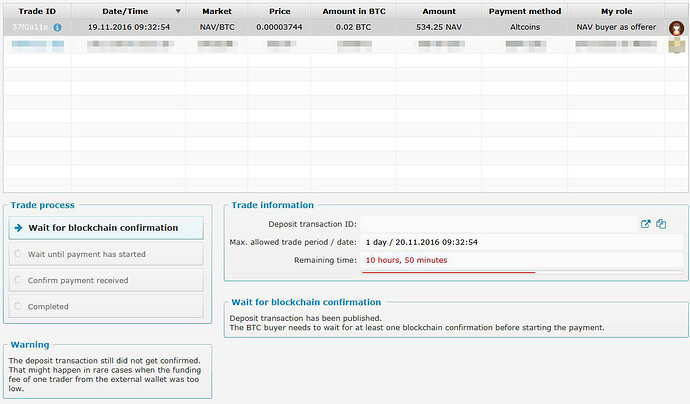Select Confirm payment received step
690x404 pixels.
click(x=106, y=280)
